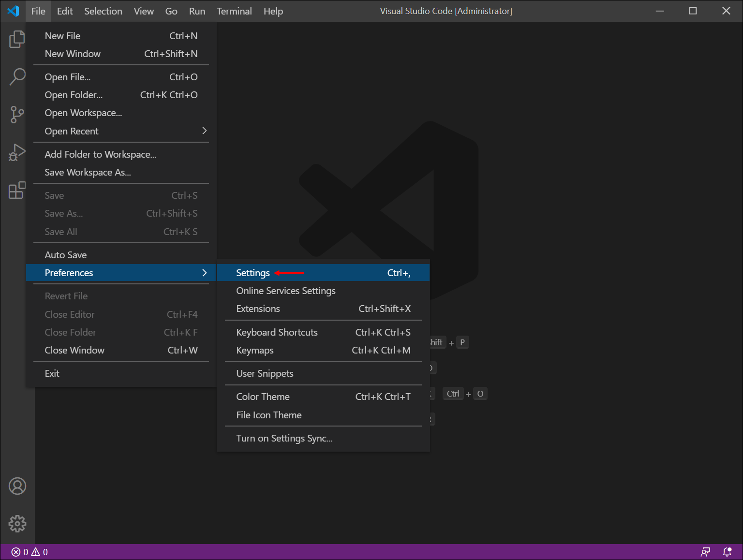Select Extensions in Preferences submenu
Image resolution: width=743 pixels, height=560 pixels.
pos(323,309)
